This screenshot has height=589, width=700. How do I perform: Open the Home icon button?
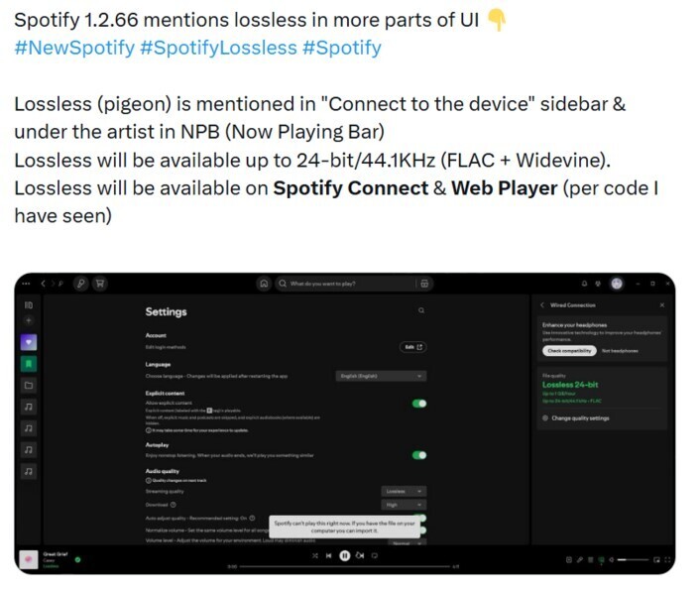point(264,284)
